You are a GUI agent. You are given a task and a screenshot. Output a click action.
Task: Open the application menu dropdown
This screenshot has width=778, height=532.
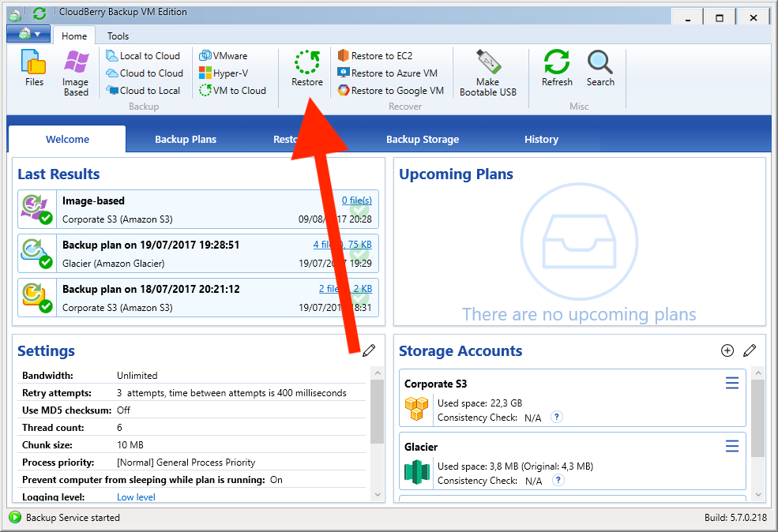point(28,34)
